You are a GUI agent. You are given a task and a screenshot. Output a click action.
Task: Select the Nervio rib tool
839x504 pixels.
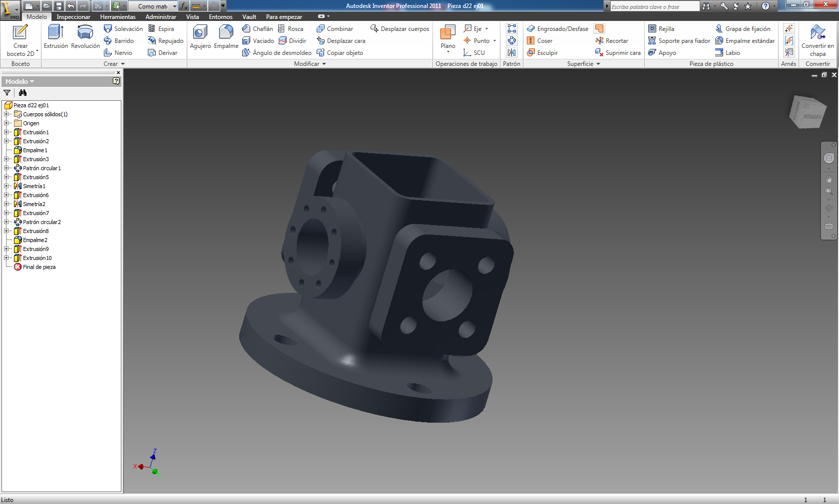click(x=118, y=53)
